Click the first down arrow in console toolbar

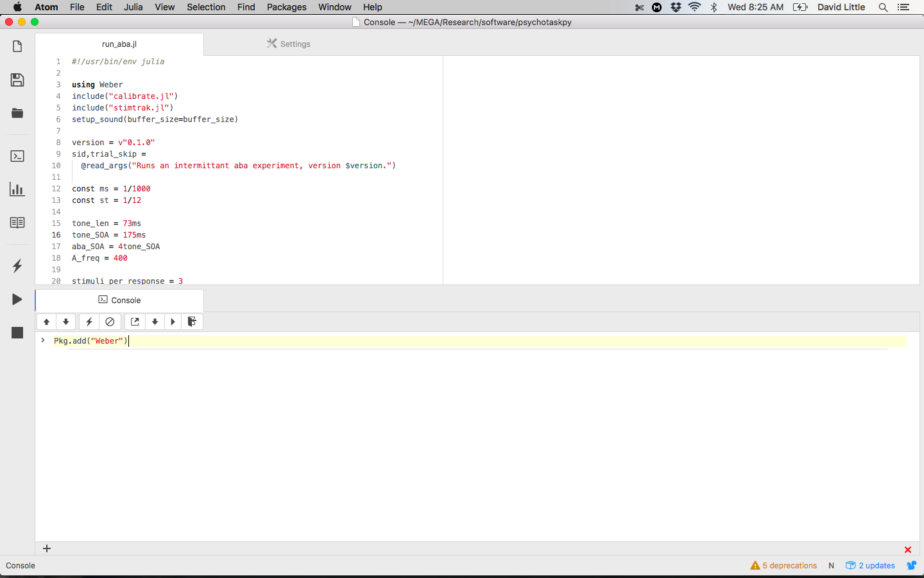[x=66, y=322]
